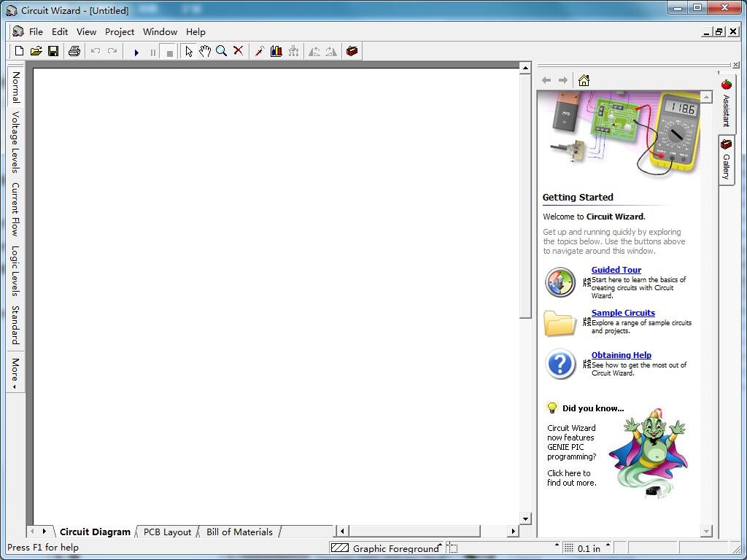Open a file using the folder icon
This screenshot has height=560, width=747.
[36, 51]
